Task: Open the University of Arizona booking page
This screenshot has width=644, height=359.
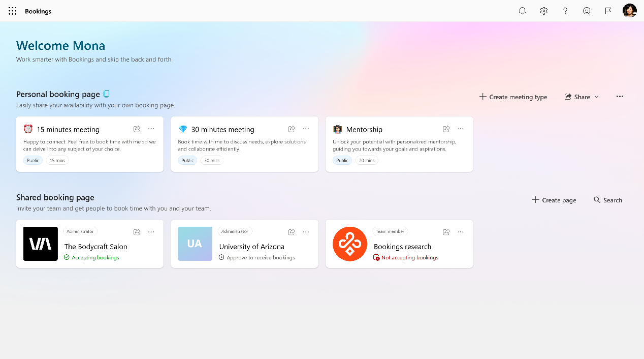Action: [x=252, y=246]
